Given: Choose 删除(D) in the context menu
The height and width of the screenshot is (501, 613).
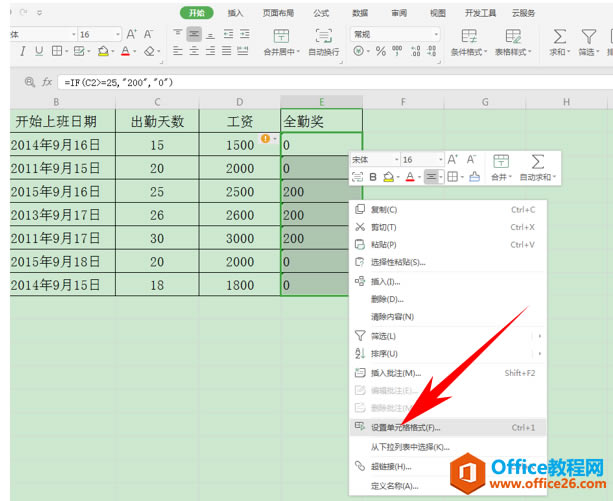Looking at the screenshot, I should click(447, 299).
